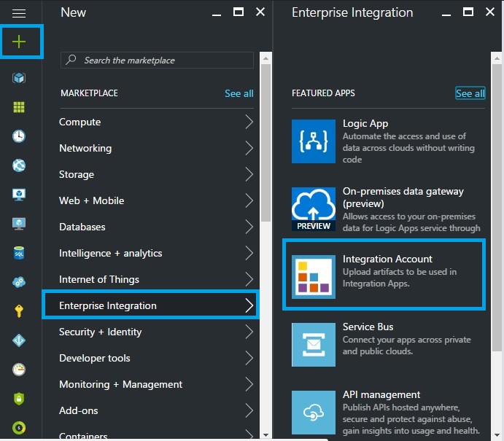Click the API management cloud icon
Image resolution: width=504 pixels, height=441 pixels.
[x=314, y=413]
